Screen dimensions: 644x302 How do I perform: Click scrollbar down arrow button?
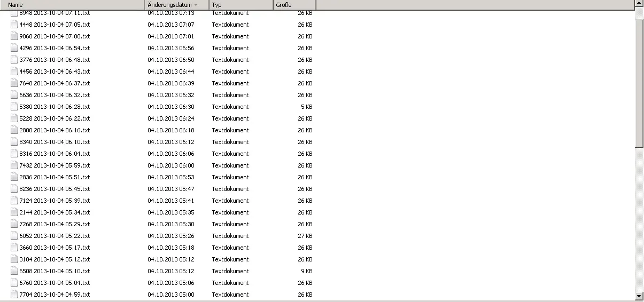[639, 296]
